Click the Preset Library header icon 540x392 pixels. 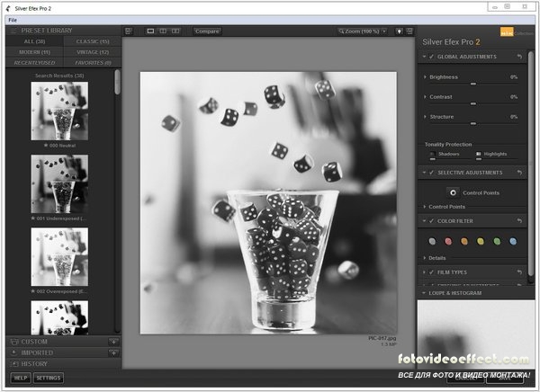13,31
